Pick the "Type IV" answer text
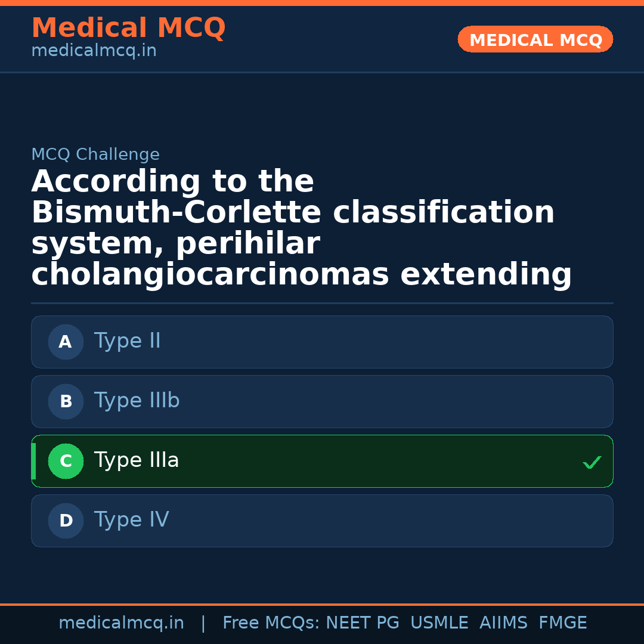Viewport: 644px width, 644px height. 131,520
